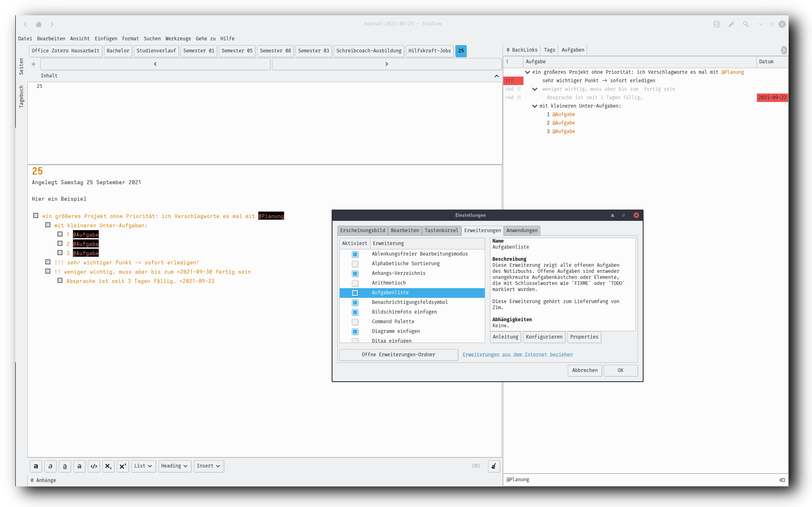Image resolution: width=812 pixels, height=507 pixels.
Task: Toggle verbatim code formatting icon
Action: (x=94, y=466)
